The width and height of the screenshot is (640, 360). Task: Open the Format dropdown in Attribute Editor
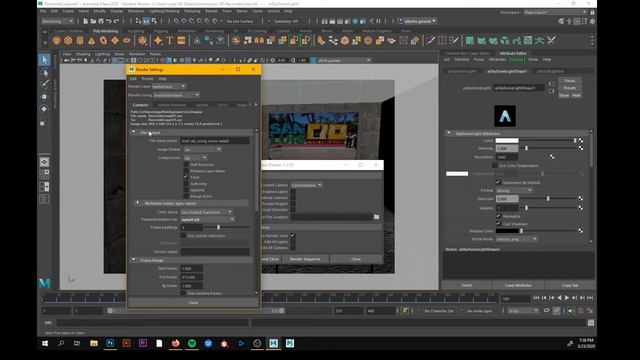[514, 190]
